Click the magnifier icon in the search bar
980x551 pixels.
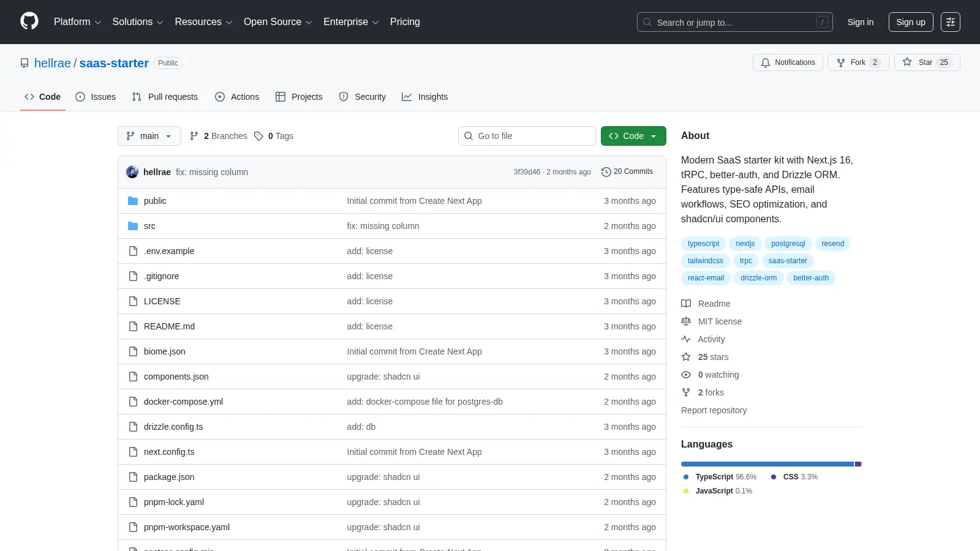point(647,22)
